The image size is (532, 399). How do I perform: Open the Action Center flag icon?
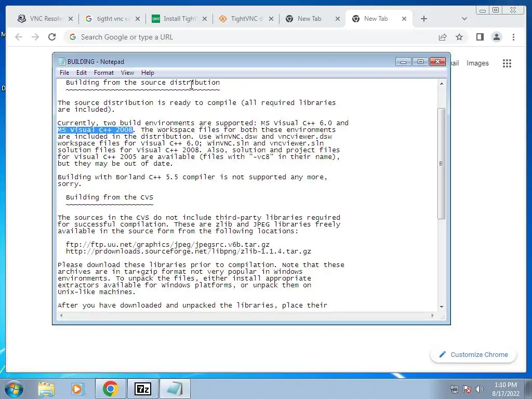click(x=467, y=389)
